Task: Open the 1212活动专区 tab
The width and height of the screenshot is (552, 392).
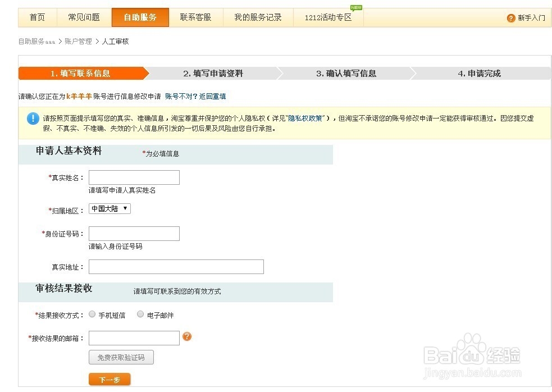Action: [328, 17]
